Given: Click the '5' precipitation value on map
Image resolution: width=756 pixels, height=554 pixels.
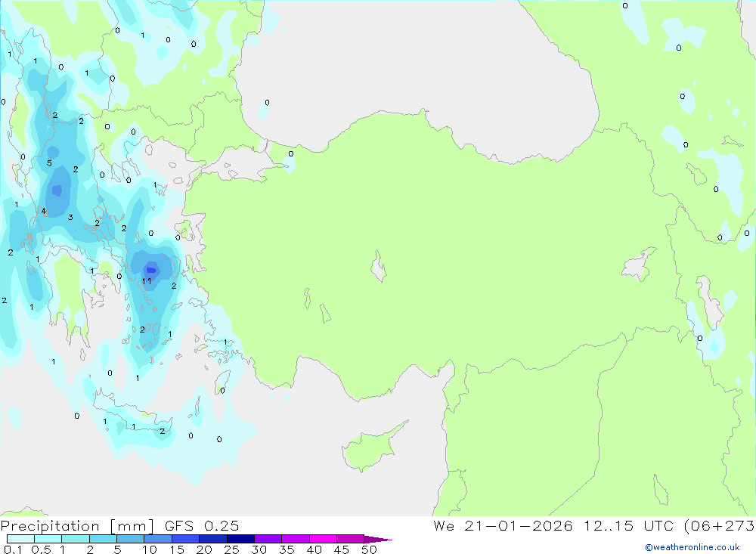Looking at the screenshot, I should click(49, 163).
